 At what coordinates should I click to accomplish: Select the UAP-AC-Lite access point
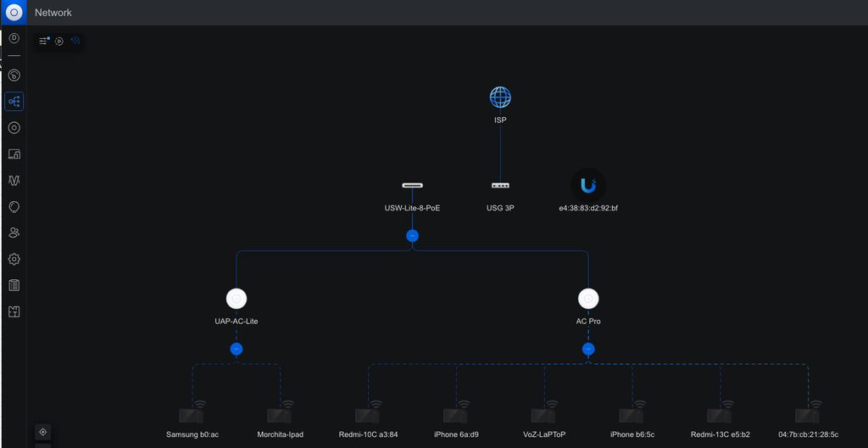point(236,299)
